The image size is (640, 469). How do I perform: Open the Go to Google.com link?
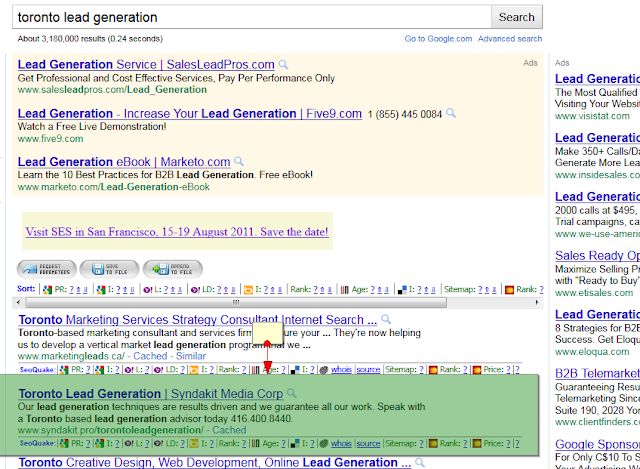pyautogui.click(x=438, y=39)
